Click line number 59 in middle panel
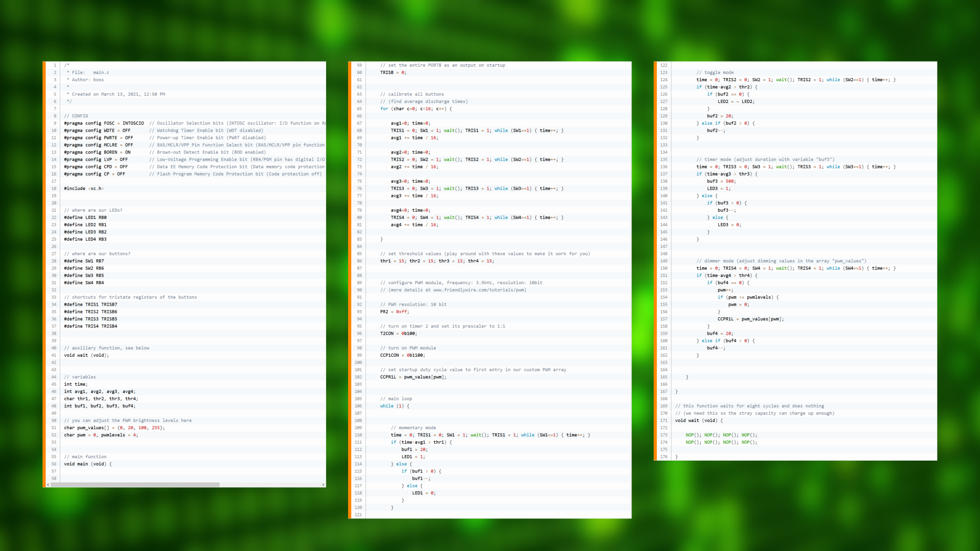Viewport: 980px width, 551px height. (x=359, y=65)
